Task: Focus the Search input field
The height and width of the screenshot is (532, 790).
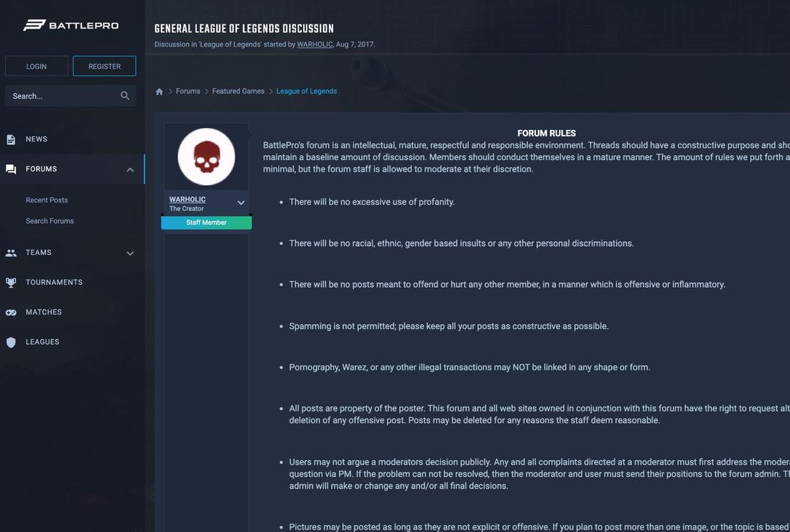Action: [x=61, y=96]
